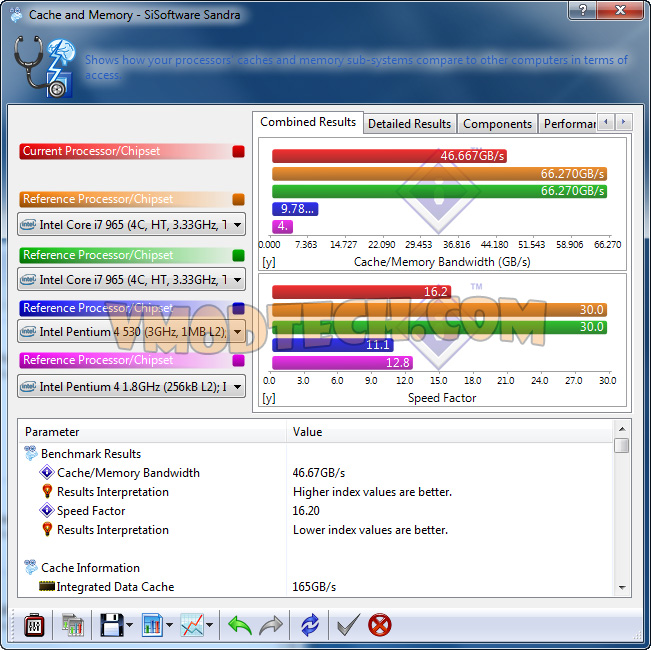Click the floppy disk save icon
651x650 pixels.
(111, 625)
